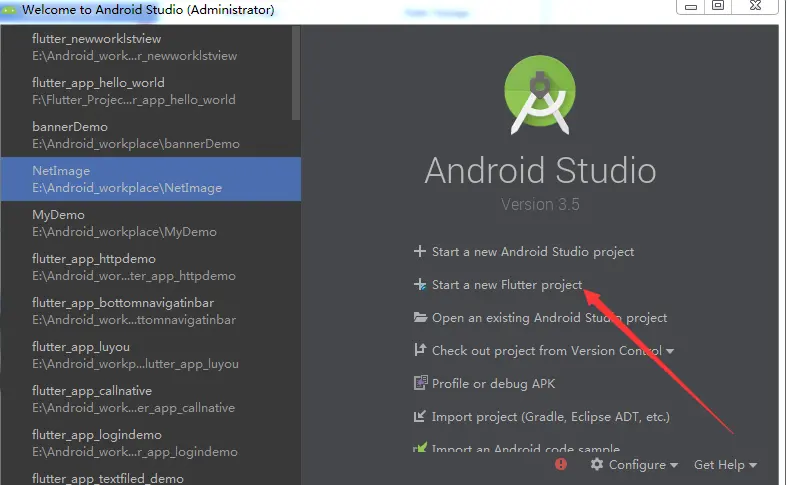Click the Import project arrow icon

click(x=420, y=416)
